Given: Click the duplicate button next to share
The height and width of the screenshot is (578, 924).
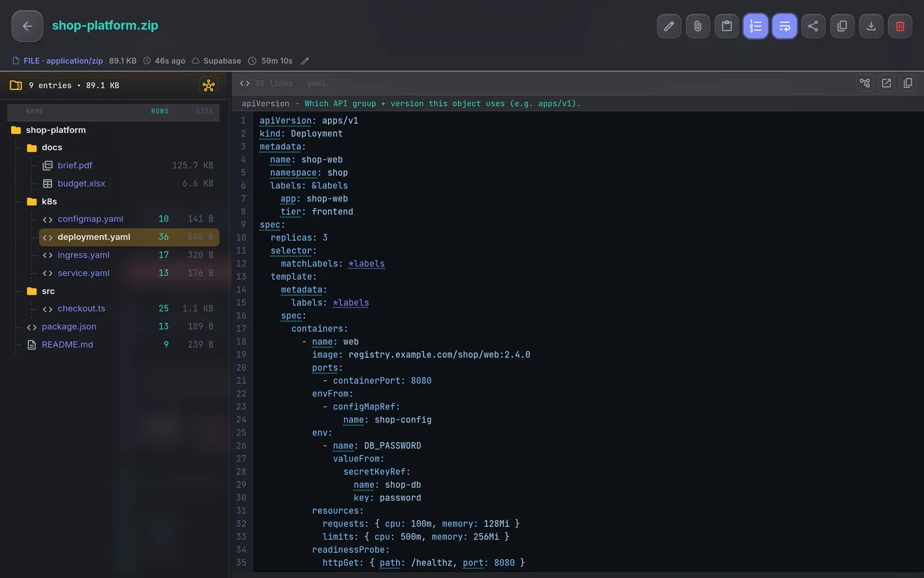Looking at the screenshot, I should click(842, 26).
